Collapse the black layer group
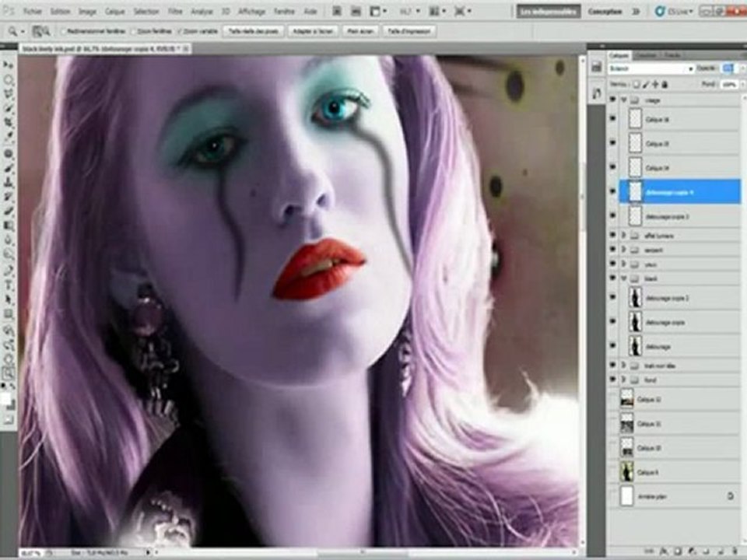Screen dimensions: 747x560 click(x=623, y=278)
